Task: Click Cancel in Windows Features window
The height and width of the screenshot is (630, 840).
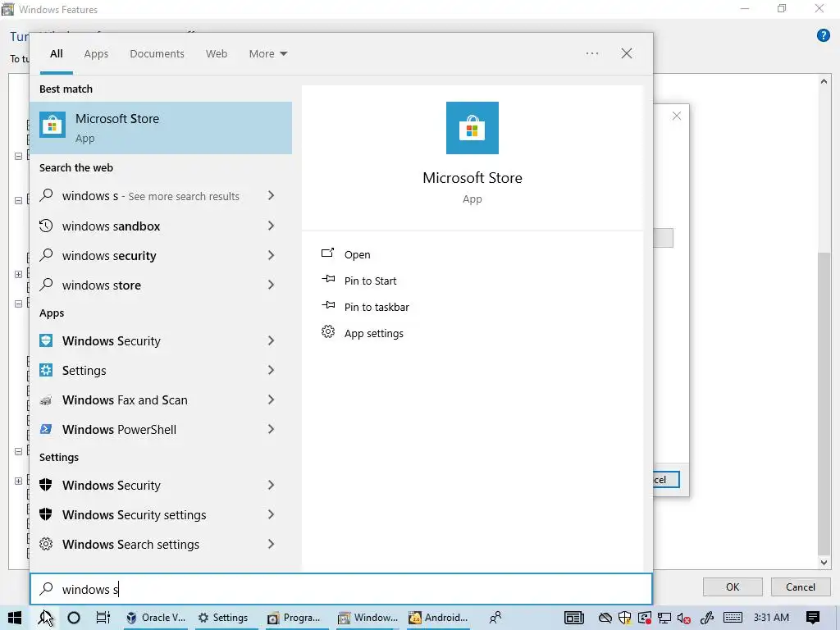Action: pos(801,587)
